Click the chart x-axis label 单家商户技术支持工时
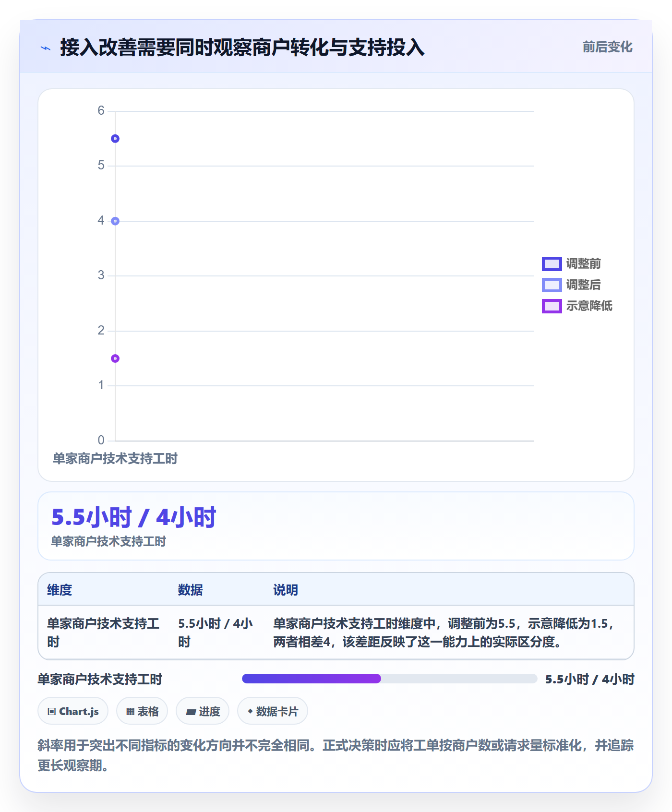 [x=115, y=459]
